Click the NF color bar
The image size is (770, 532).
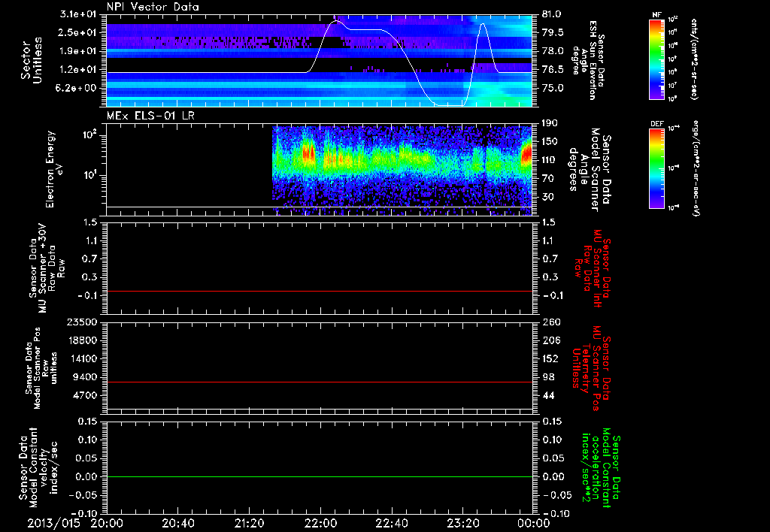coord(657,59)
